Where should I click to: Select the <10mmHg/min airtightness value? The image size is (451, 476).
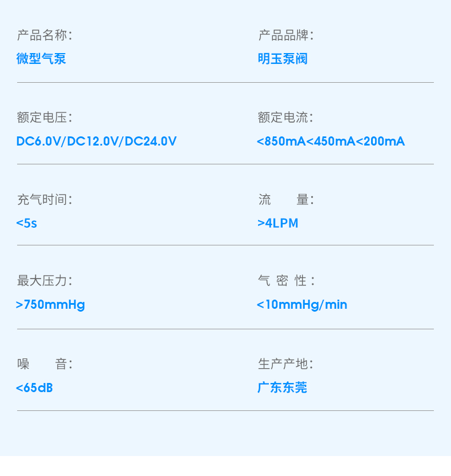point(302,305)
